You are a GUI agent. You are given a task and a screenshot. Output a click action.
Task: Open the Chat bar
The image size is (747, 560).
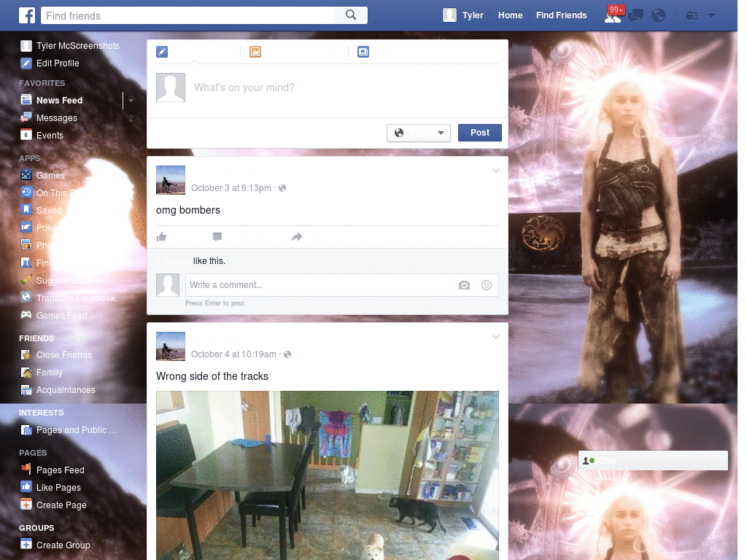coord(653,461)
